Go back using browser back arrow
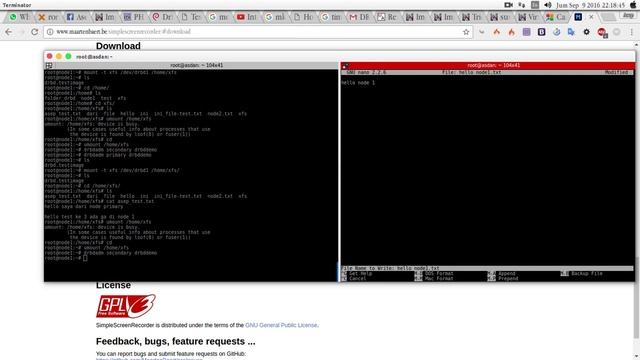This screenshot has height=360, width=640. [x=9, y=32]
